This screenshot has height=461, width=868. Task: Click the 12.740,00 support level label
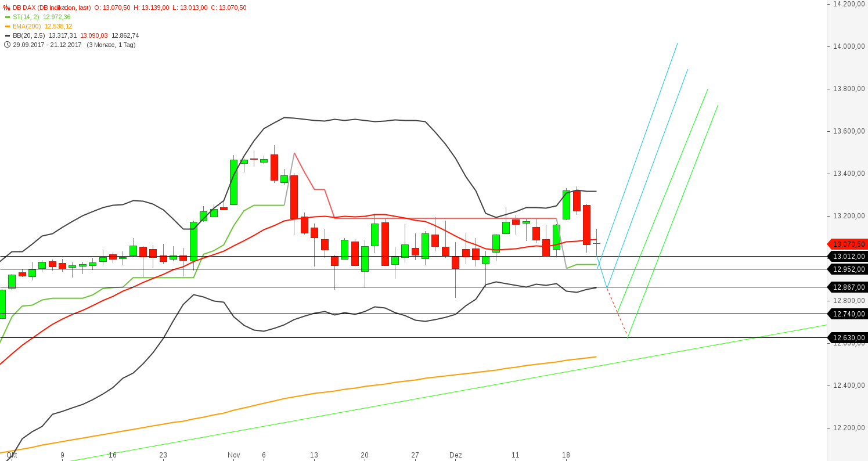click(846, 314)
